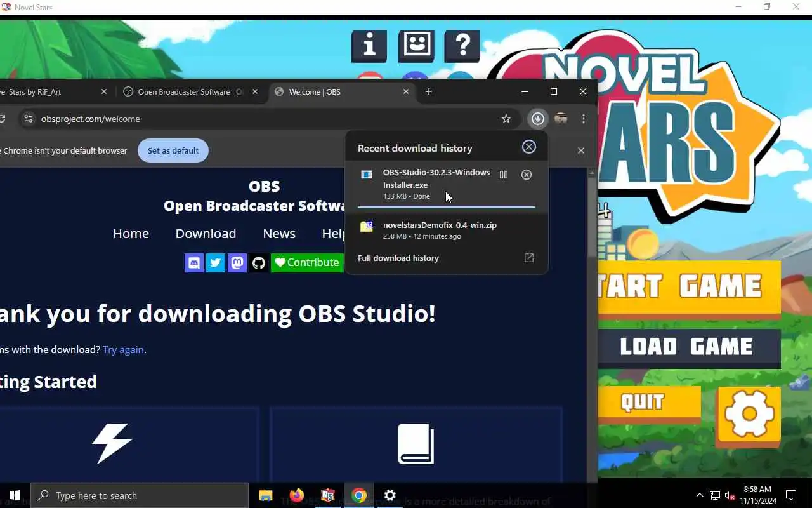Click the Chrome page vertical scrollbar

(593, 216)
